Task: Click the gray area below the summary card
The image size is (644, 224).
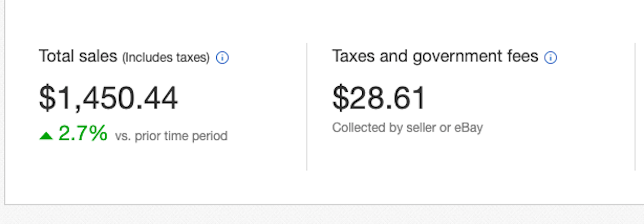Action: pyautogui.click(x=322, y=215)
